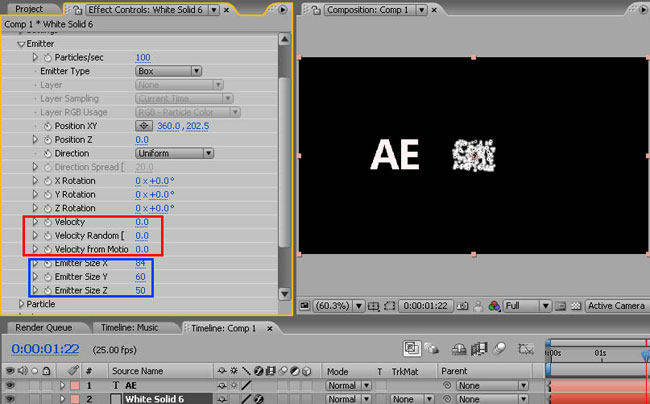The height and width of the screenshot is (404, 650).
Task: Click the current timecode in timeline
Action: (45, 348)
